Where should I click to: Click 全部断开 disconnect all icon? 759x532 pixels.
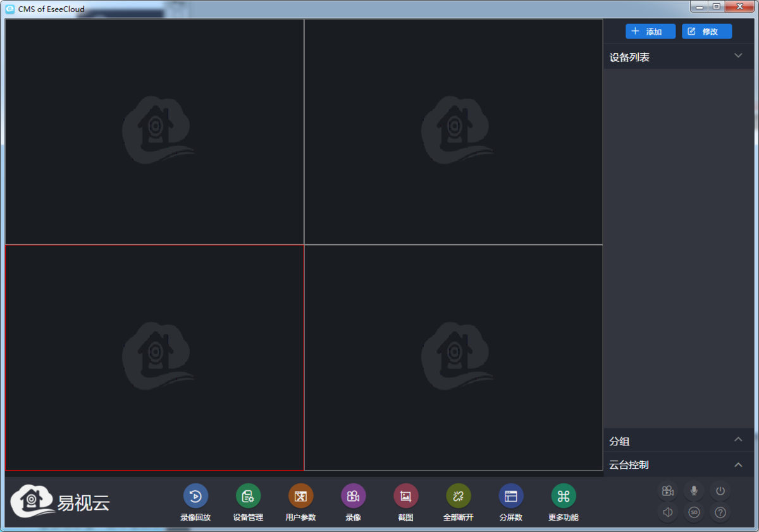459,497
